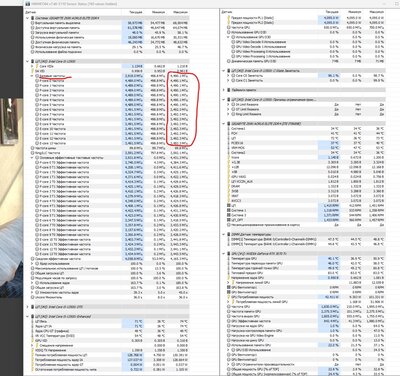Viewport: 400px width, 376px height.
Task: Click the left pane current value column header
Action: pyautogui.click(x=136, y=12)
